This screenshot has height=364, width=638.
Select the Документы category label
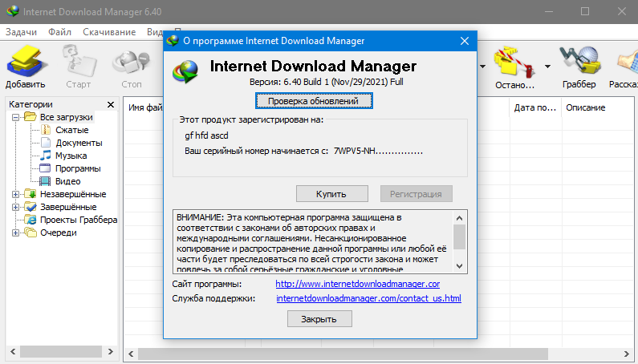[x=79, y=143]
